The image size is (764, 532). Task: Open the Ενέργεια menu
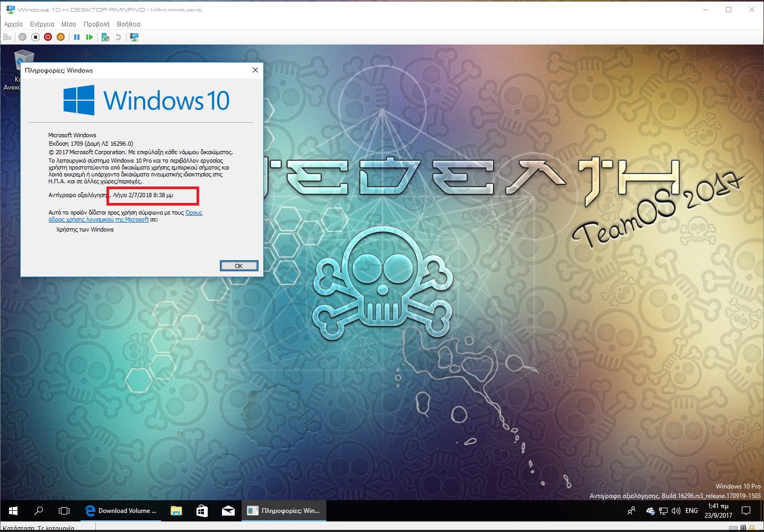(x=42, y=24)
